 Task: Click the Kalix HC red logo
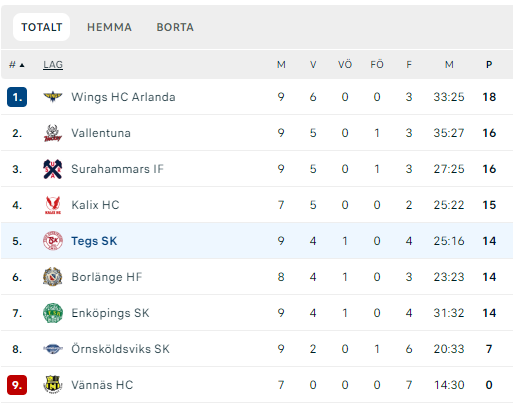[x=53, y=205]
